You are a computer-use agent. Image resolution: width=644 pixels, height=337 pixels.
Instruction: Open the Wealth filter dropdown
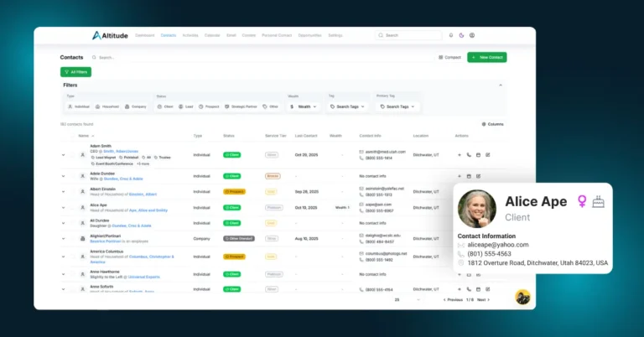[303, 106]
